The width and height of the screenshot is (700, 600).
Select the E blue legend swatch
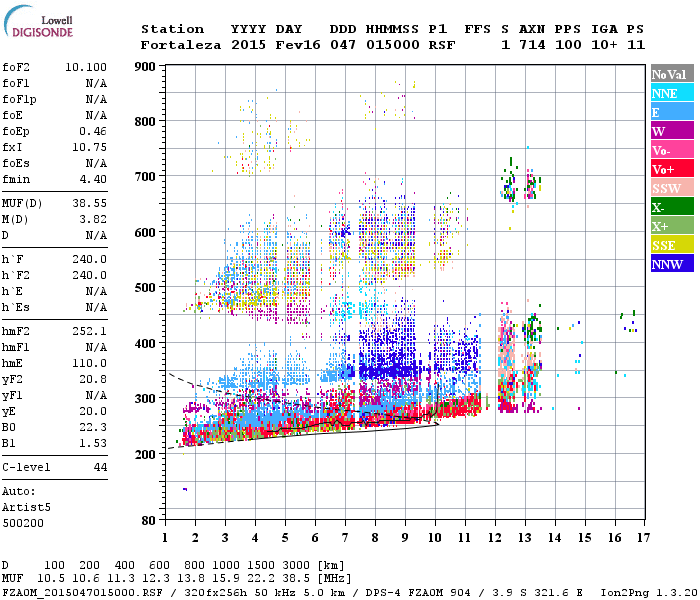pyautogui.click(x=672, y=112)
